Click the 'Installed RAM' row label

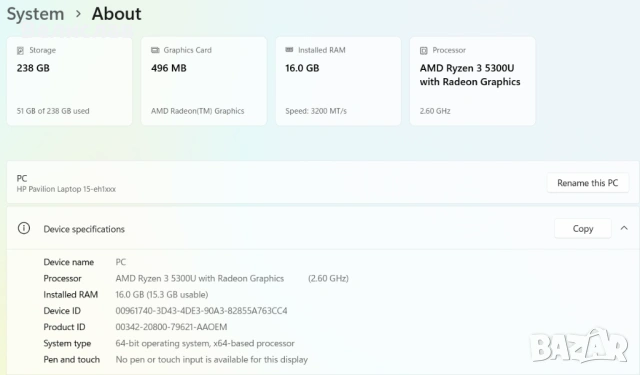[71, 295]
